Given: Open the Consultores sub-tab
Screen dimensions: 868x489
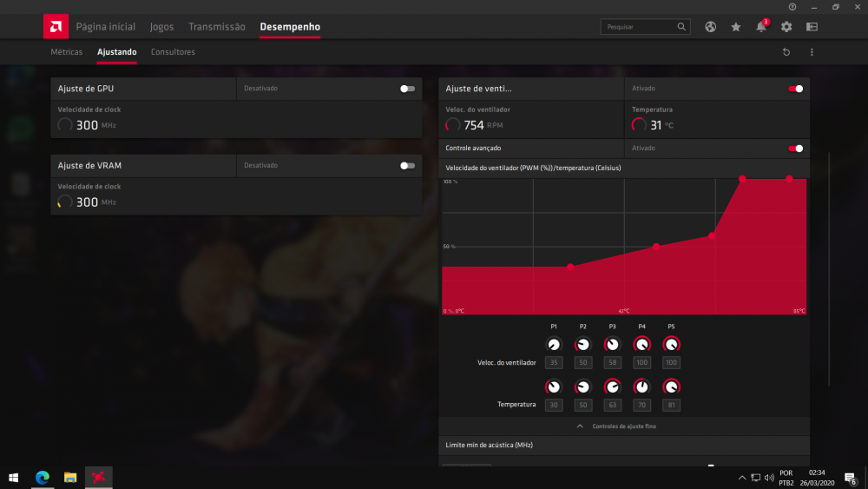Looking at the screenshot, I should coord(173,52).
